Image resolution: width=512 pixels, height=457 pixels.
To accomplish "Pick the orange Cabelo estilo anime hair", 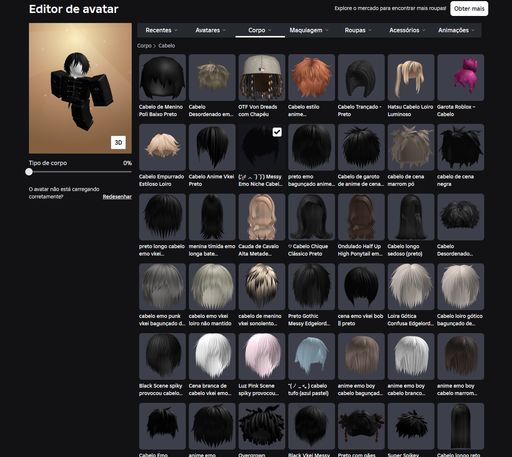I will pos(311,77).
